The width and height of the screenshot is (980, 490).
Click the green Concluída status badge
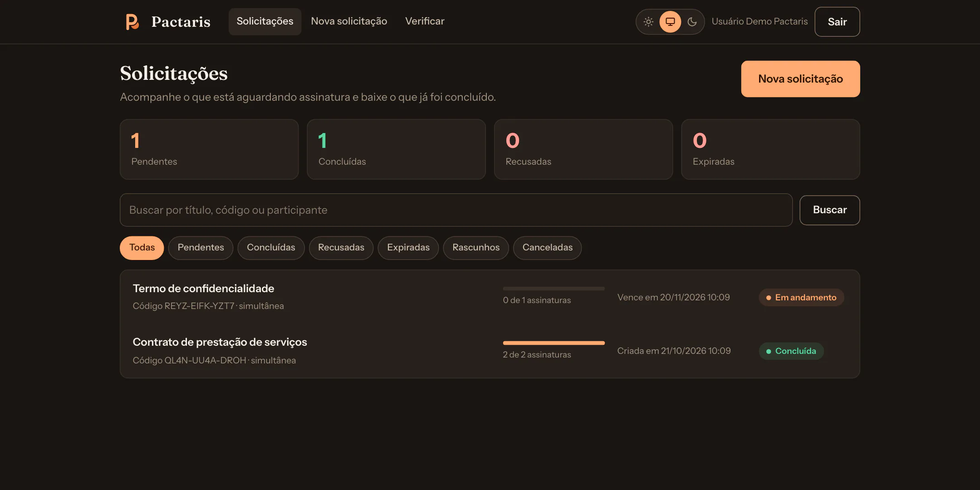[x=791, y=351]
